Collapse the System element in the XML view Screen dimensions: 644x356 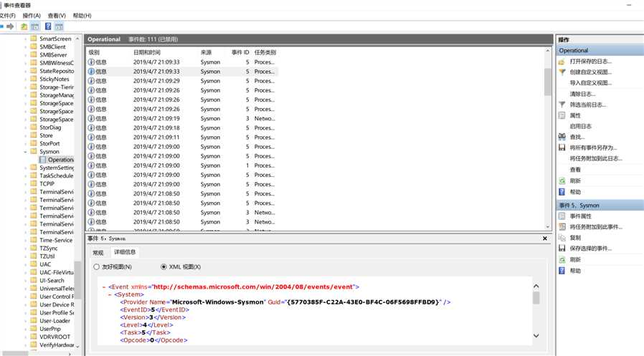(x=110, y=294)
